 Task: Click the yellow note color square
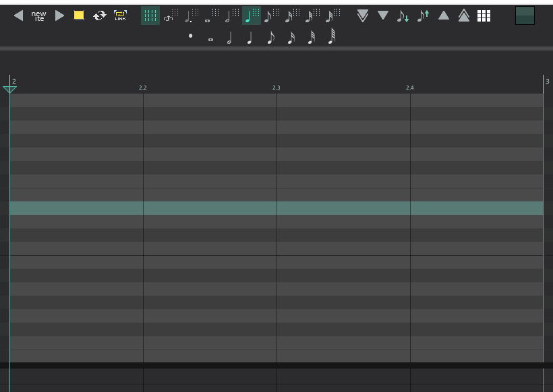(79, 15)
